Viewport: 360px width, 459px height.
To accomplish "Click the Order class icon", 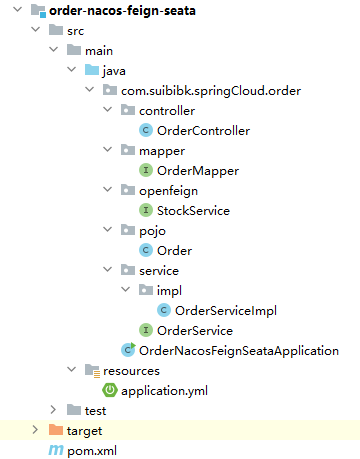I will coord(146,250).
